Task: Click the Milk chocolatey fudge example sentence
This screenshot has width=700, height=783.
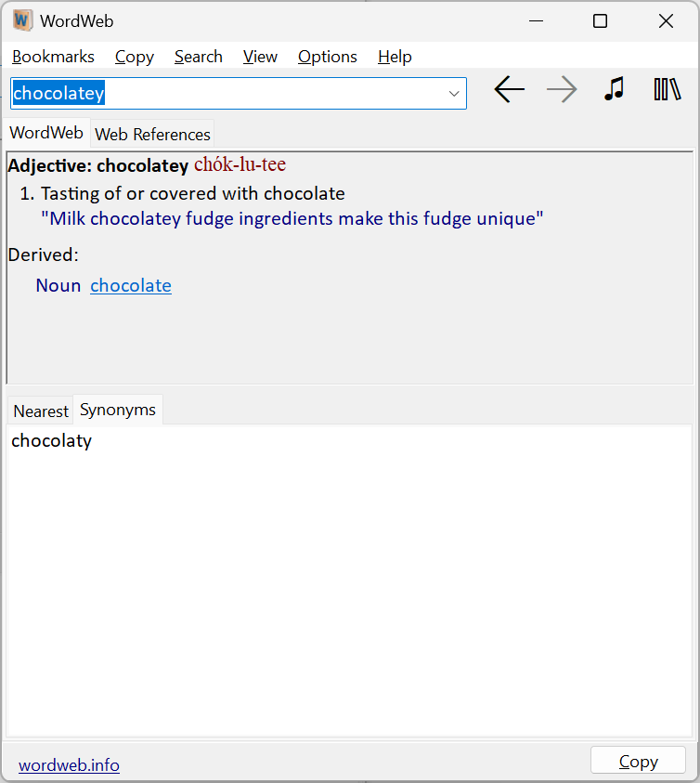Action: 292,218
